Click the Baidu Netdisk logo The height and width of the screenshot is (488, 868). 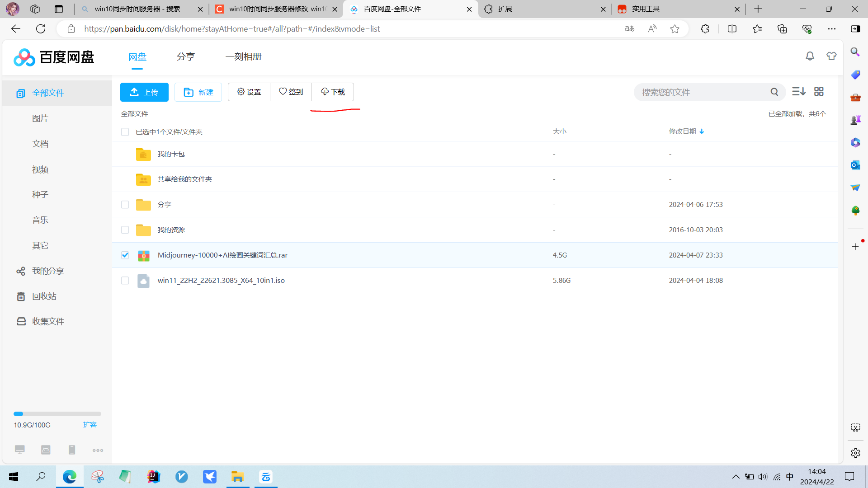(x=54, y=57)
